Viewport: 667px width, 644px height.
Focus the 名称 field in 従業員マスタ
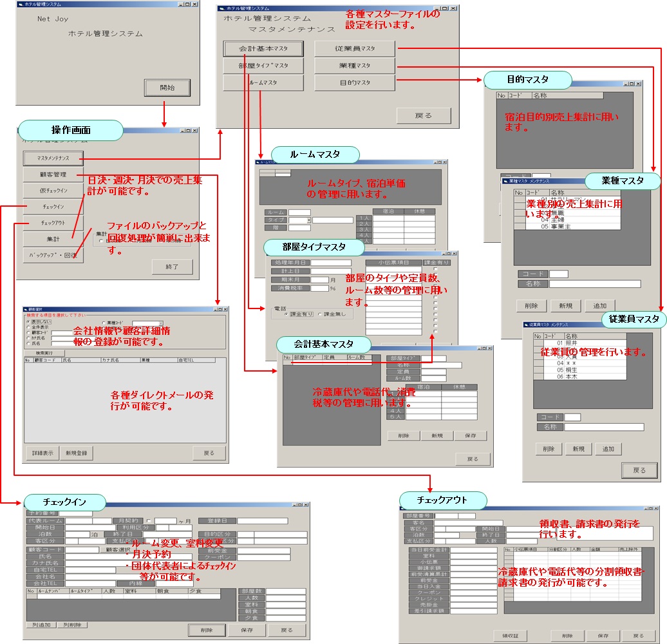click(604, 427)
